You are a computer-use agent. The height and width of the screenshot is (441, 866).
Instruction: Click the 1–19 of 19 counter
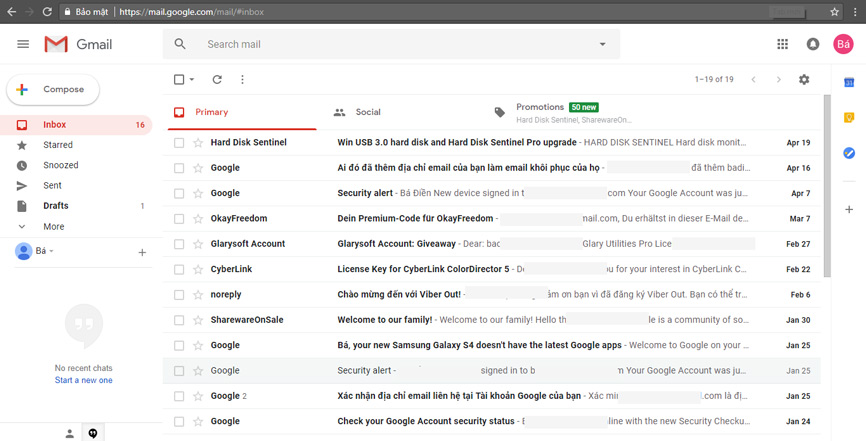coord(714,80)
